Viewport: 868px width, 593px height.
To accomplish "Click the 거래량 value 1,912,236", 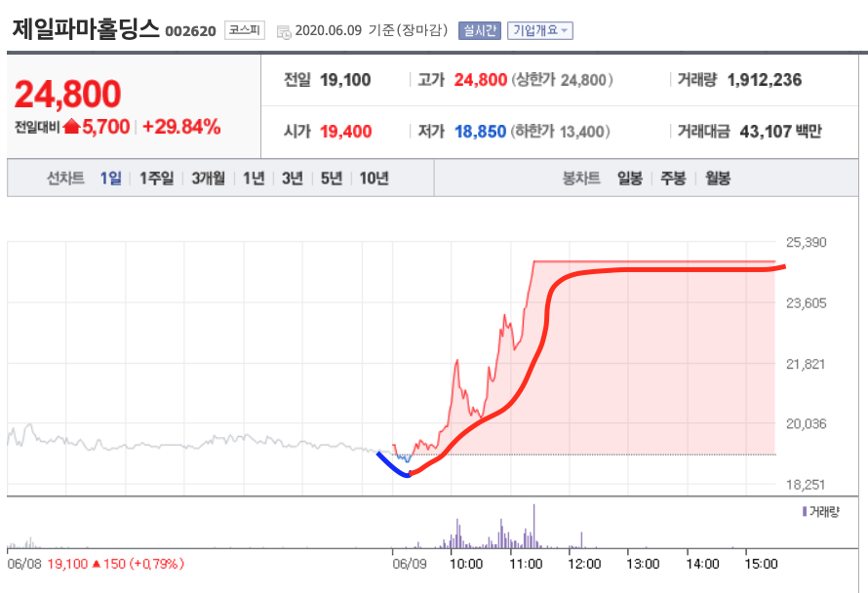I will [765, 80].
